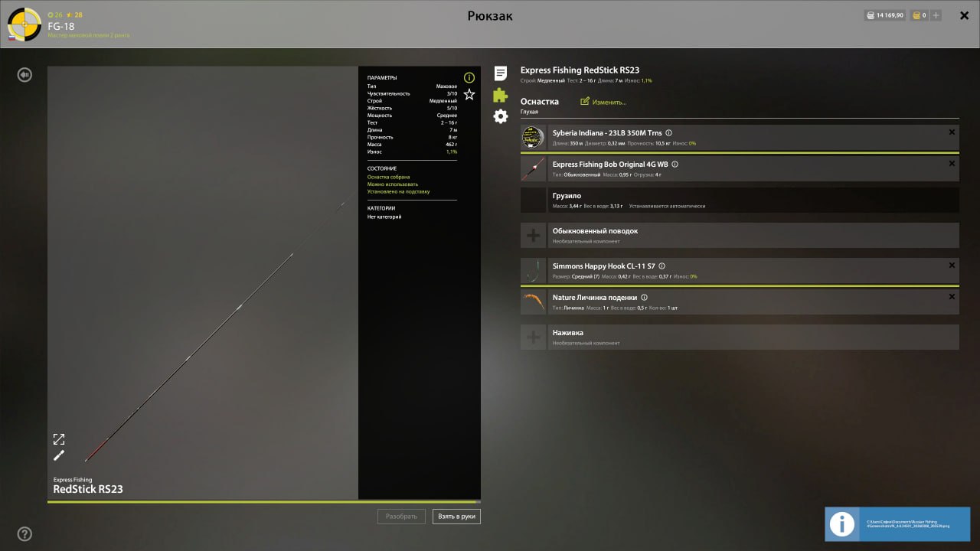Image resolution: width=980 pixels, height=551 pixels.
Task: Open the description notes tab icon
Action: pos(500,73)
